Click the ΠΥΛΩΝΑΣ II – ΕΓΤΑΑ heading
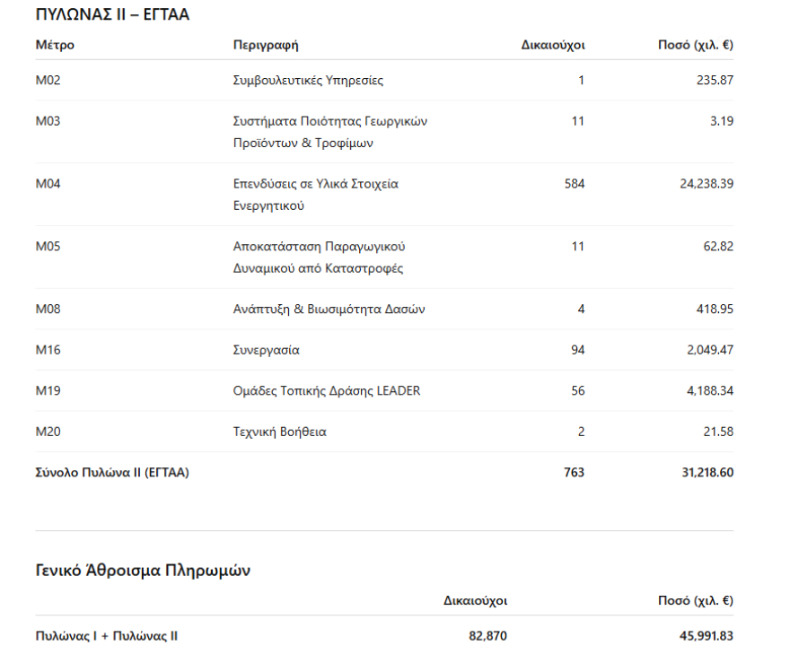The image size is (790, 672). [112, 14]
